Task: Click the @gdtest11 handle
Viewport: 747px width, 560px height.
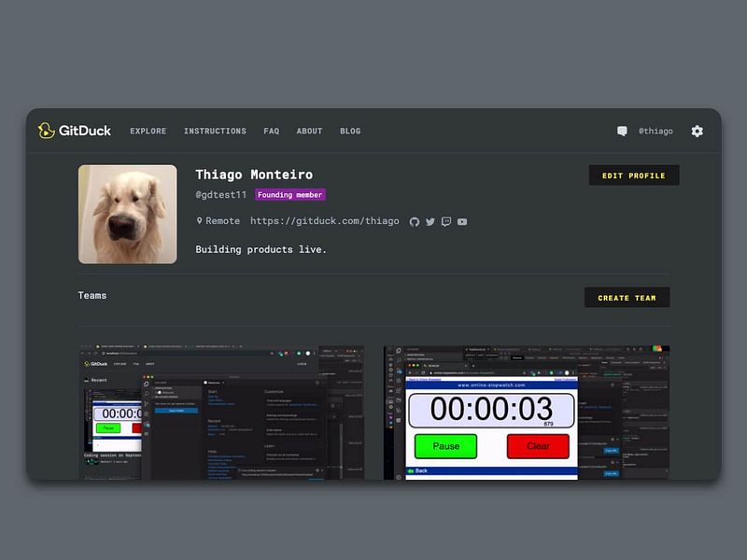Action: coord(221,195)
